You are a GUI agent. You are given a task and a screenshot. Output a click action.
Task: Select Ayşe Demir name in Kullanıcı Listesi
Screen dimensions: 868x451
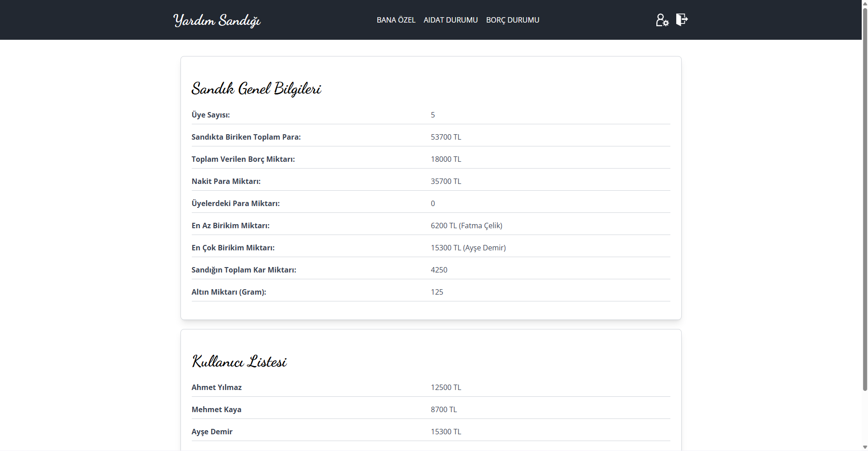pyautogui.click(x=212, y=432)
